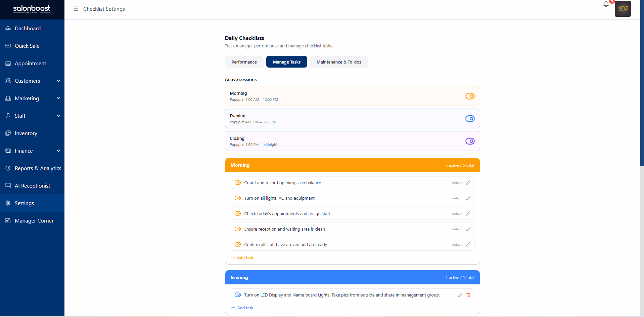
Task: Edit 'Turn on all lights, AC' task
Action: click(468, 198)
